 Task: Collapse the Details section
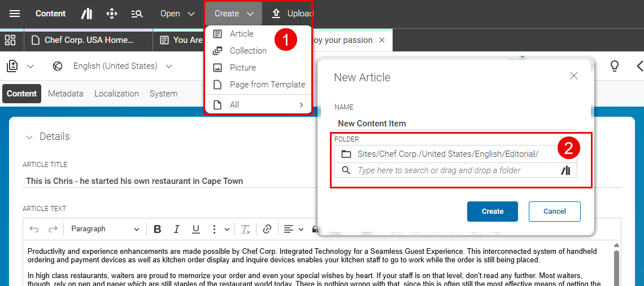pyautogui.click(x=29, y=137)
